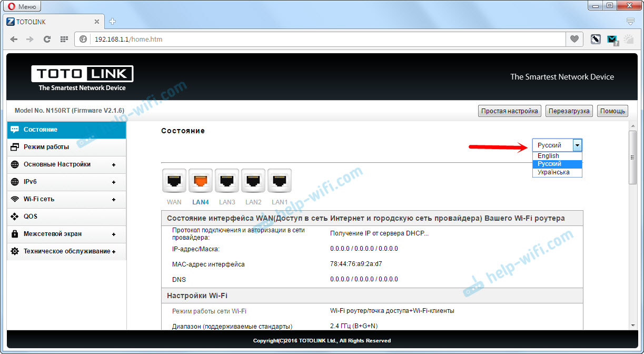The image size is (644, 354).
Task: Click the heart bookmark icon in address bar
Action: (x=574, y=39)
